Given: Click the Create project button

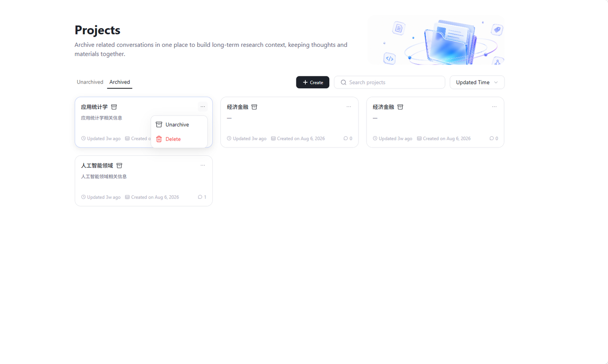Looking at the screenshot, I should tap(312, 82).
